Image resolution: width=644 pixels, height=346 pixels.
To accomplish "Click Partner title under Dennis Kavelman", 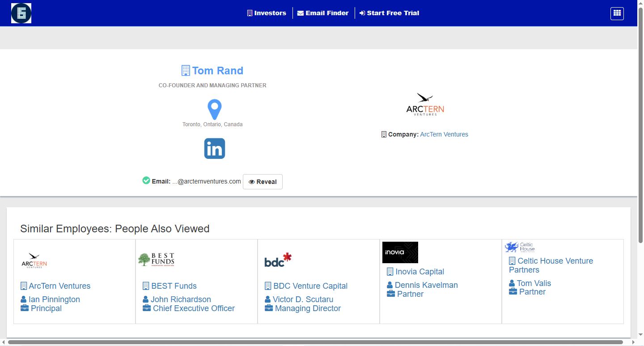I will [410, 294].
